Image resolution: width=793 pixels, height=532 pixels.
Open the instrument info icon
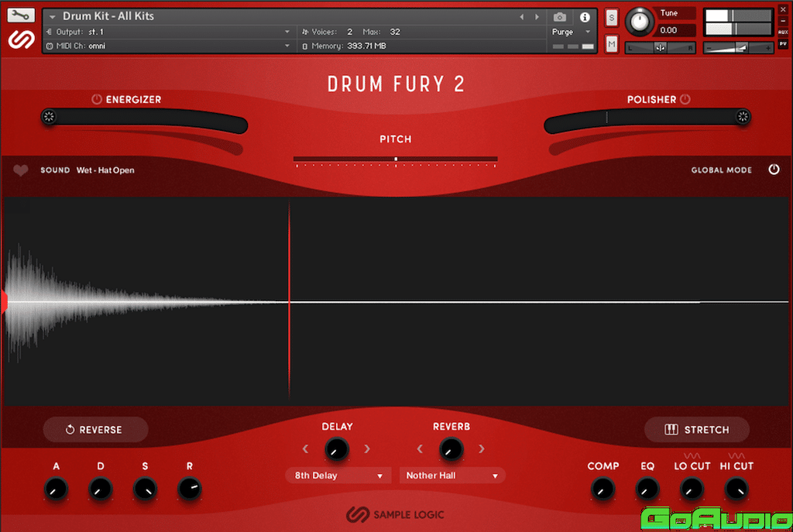pyautogui.click(x=585, y=17)
